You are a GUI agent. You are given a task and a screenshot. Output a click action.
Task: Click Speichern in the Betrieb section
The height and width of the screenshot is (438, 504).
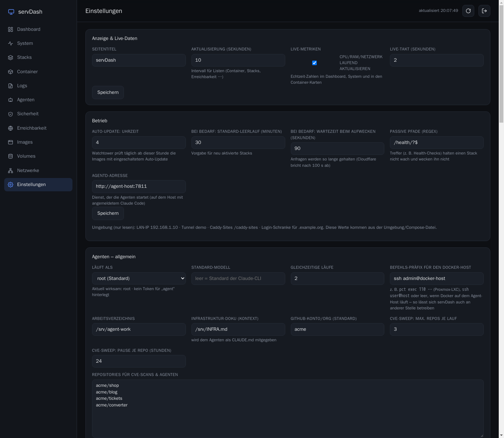(x=108, y=213)
